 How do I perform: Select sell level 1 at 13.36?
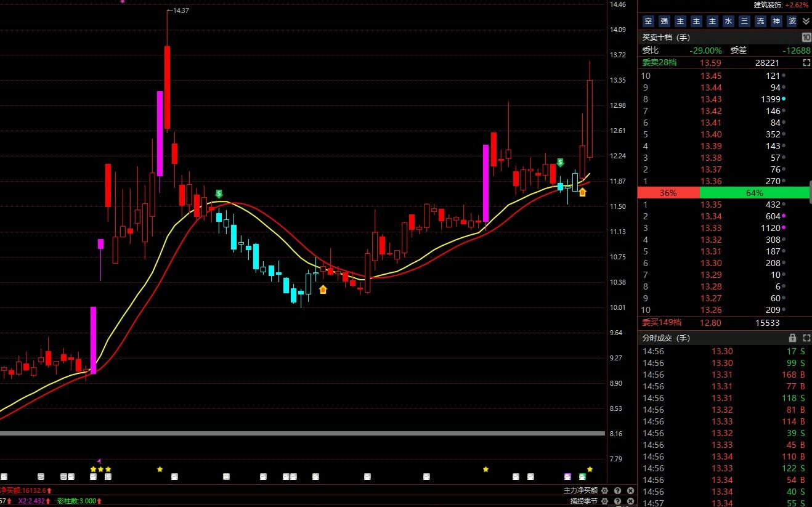[725, 181]
